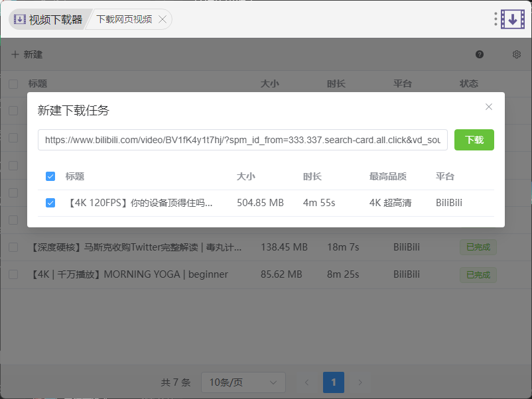Go to the previous page arrow
This screenshot has width=532, height=399.
click(x=306, y=382)
